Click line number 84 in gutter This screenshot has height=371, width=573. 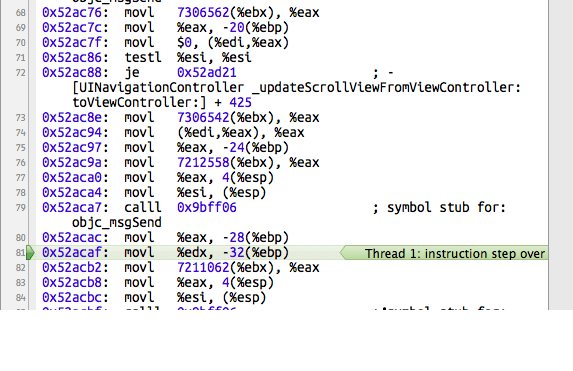[20, 298]
